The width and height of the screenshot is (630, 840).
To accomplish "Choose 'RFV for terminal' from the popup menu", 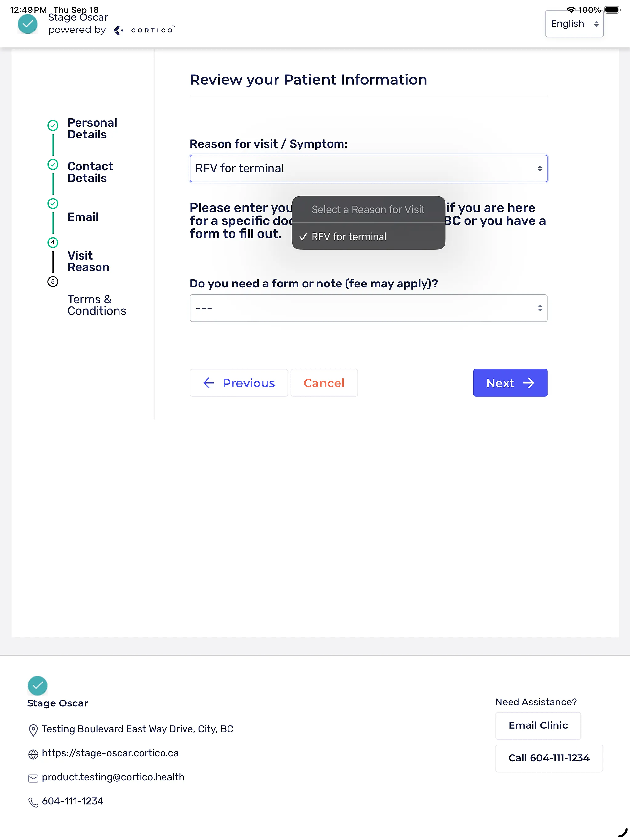I will [349, 237].
